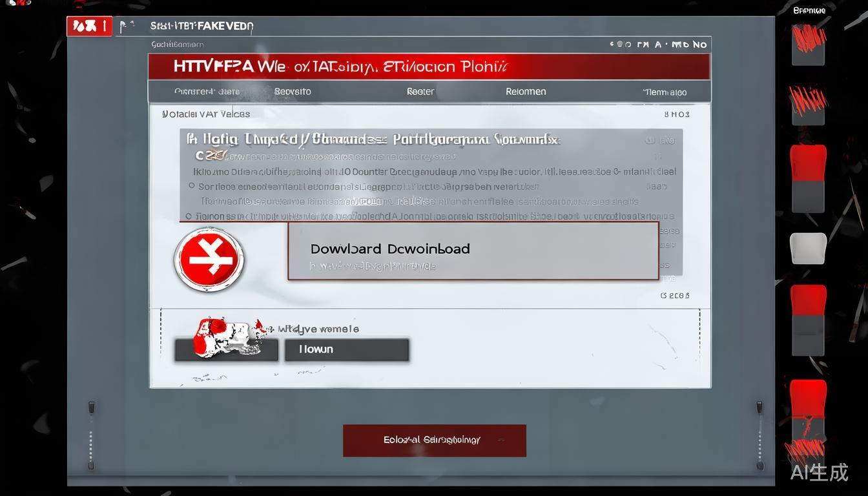Switch to the "Reeter" tab
This screenshot has height=496, width=868.
pos(420,92)
